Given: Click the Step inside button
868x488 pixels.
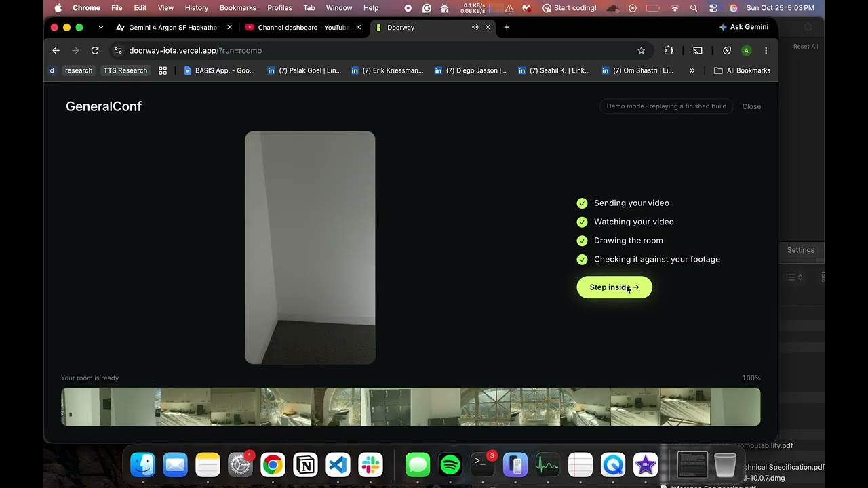Looking at the screenshot, I should point(614,287).
